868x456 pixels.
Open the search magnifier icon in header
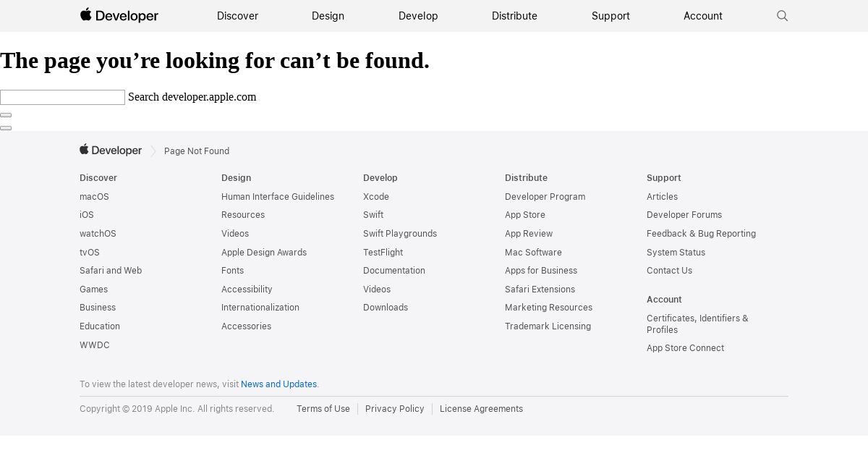click(782, 16)
